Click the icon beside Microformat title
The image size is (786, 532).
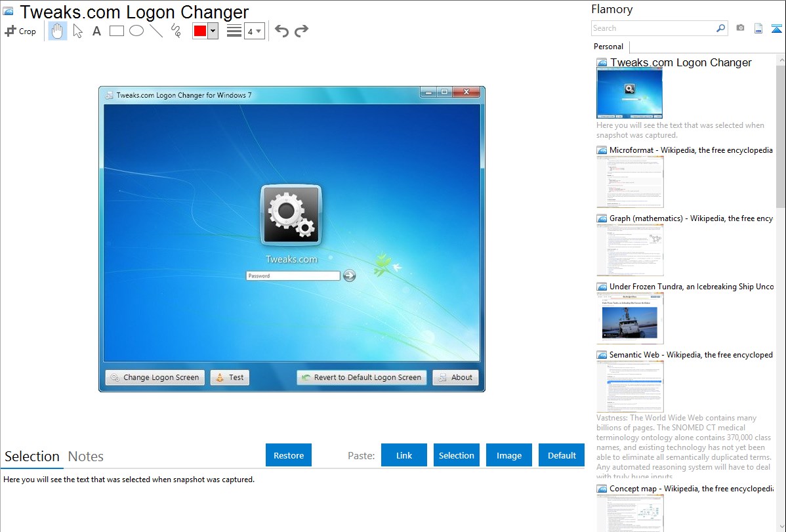click(x=602, y=150)
